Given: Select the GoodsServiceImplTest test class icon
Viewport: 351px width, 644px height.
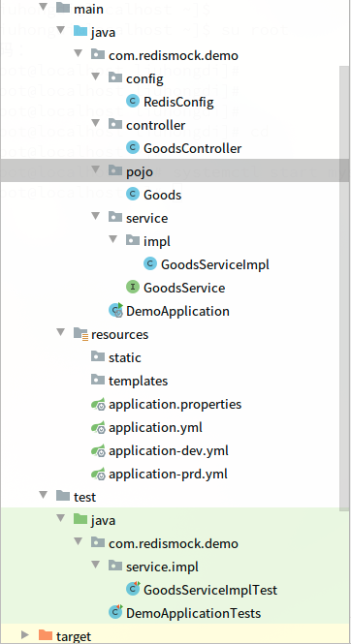Looking at the screenshot, I should coord(133,589).
